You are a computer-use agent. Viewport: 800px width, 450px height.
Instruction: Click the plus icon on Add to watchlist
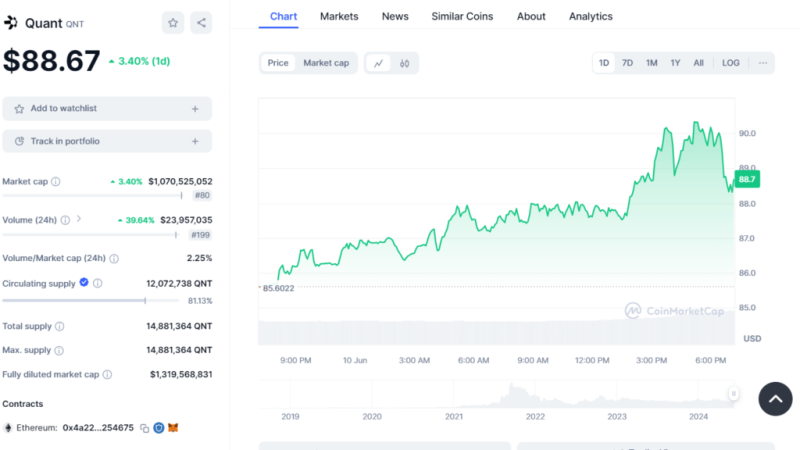(x=195, y=109)
